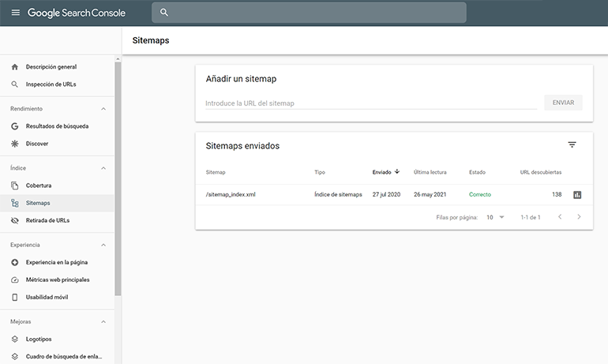Collapse the Mejoras section
Image resolution: width=608 pixels, height=364 pixels.
[103, 321]
